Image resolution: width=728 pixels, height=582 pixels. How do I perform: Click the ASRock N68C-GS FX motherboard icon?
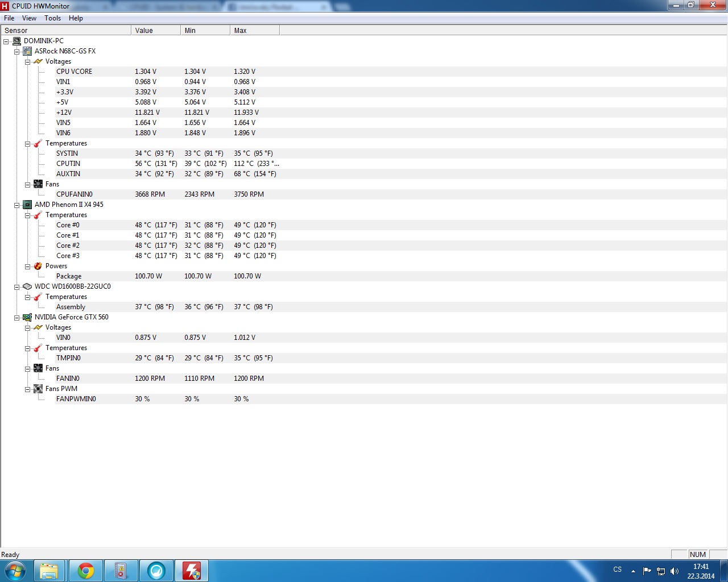click(27, 51)
